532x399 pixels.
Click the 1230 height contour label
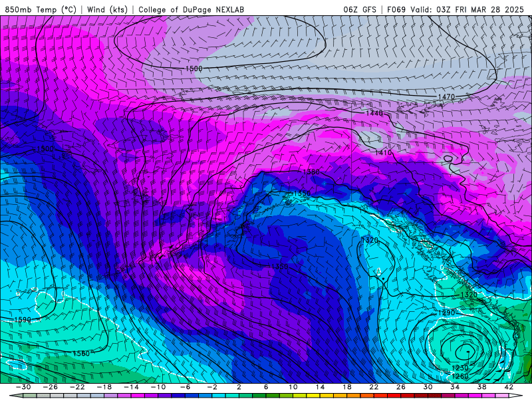click(460, 368)
